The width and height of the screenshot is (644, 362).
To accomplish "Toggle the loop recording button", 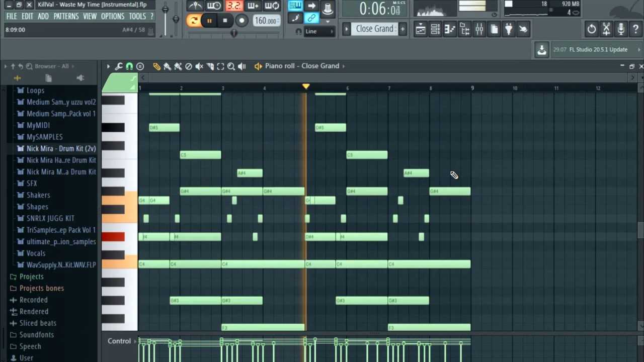I will [272, 6].
